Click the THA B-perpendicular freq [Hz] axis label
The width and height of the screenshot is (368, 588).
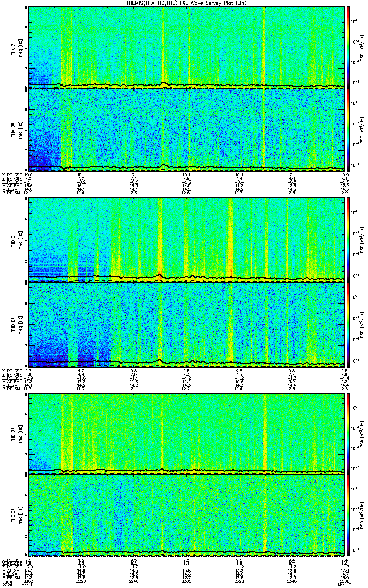tap(20, 48)
